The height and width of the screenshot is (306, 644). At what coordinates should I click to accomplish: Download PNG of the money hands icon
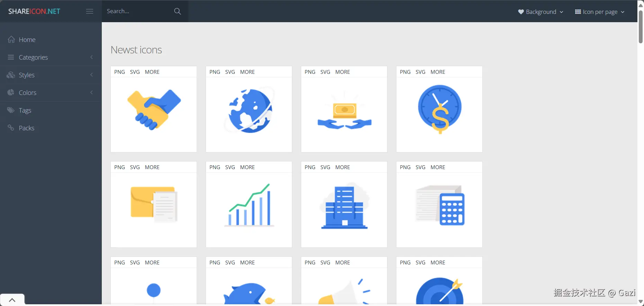pyautogui.click(x=310, y=72)
